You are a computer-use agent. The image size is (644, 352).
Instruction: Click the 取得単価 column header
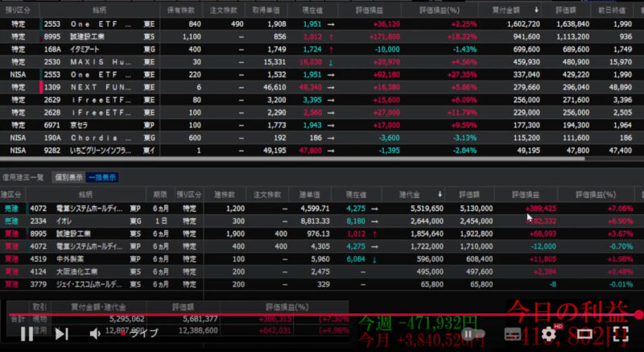point(266,10)
